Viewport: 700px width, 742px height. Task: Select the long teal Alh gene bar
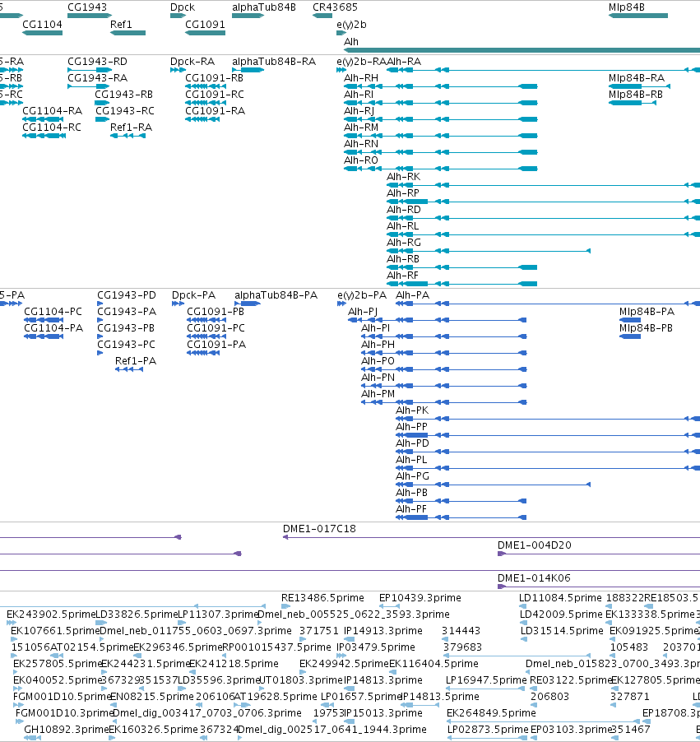point(522,50)
